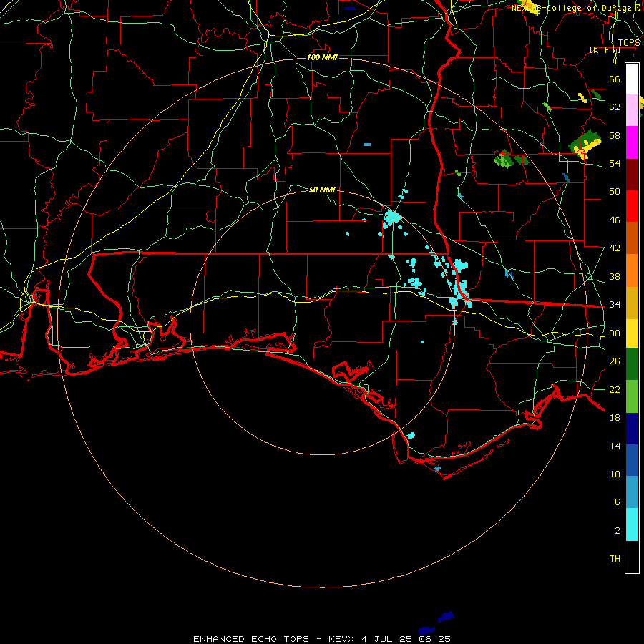Click the 34 legend value
Viewport: 644px width, 644px height.
(615, 305)
